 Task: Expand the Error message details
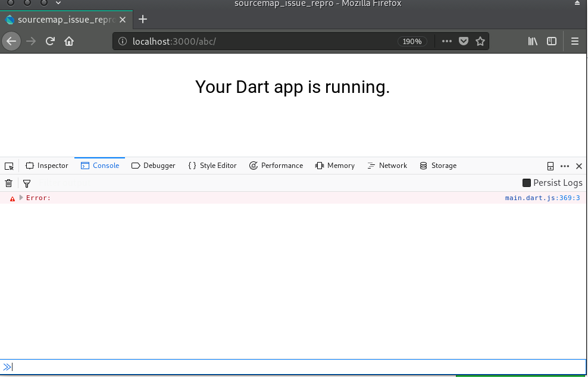21,198
